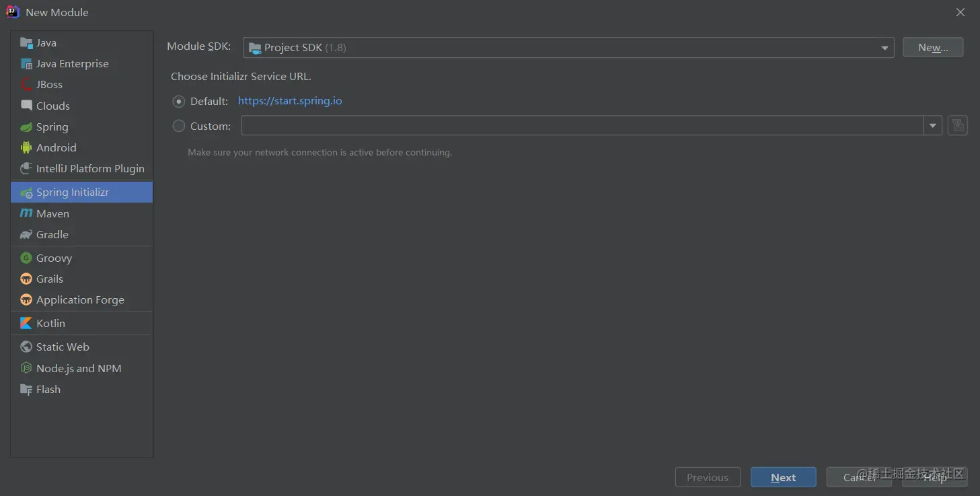Select the Clouds entry in list

point(82,106)
